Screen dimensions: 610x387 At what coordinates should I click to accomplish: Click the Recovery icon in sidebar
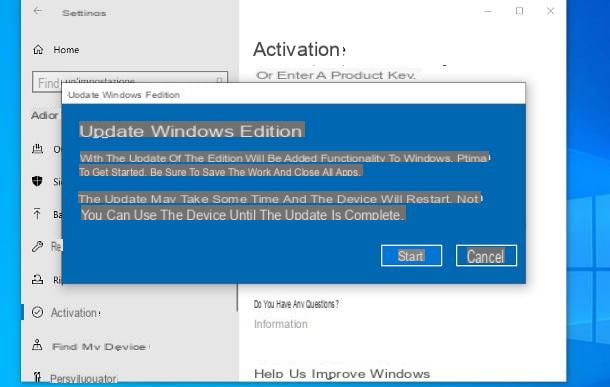[x=37, y=279]
